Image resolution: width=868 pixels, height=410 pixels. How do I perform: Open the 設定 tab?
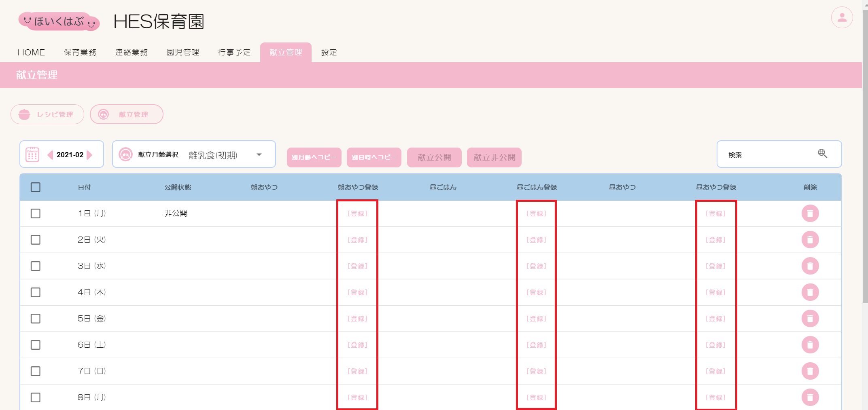coord(329,53)
